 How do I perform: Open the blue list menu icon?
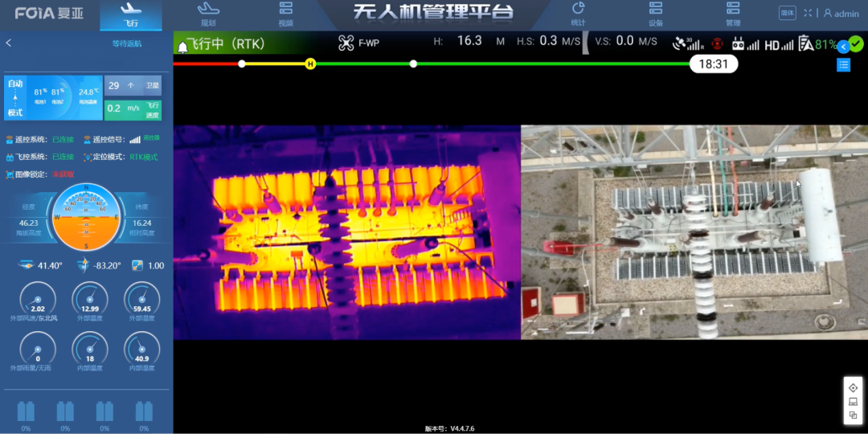point(843,65)
